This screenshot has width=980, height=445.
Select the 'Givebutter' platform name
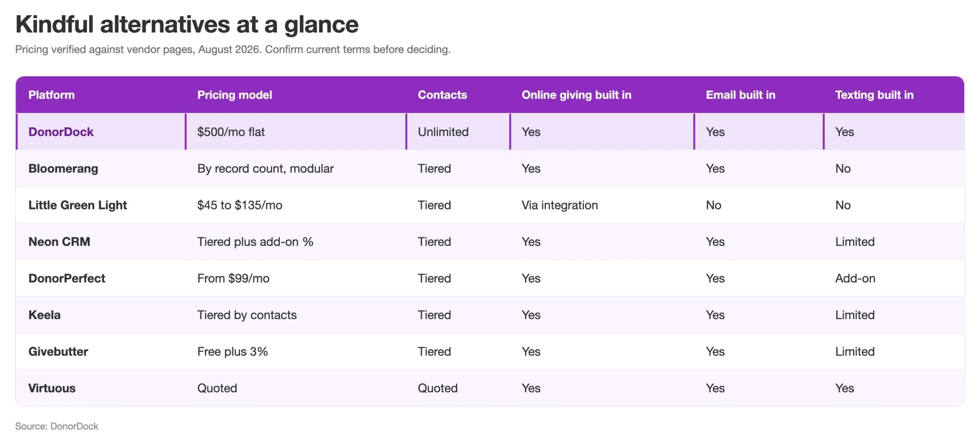(58, 351)
